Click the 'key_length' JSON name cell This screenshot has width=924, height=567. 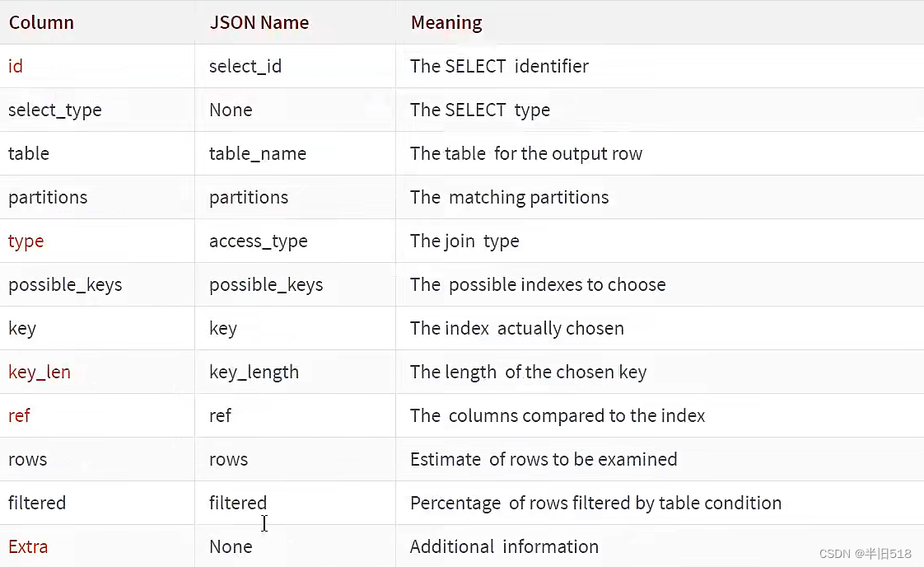tap(254, 373)
